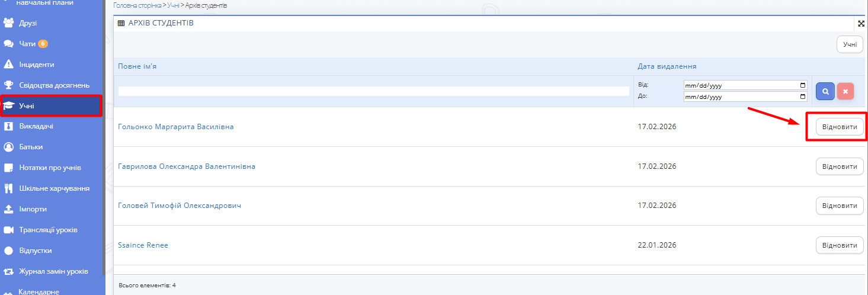868x295 pixels.
Task: Restore student Гольонко Маргарита Василівна
Action: point(840,127)
